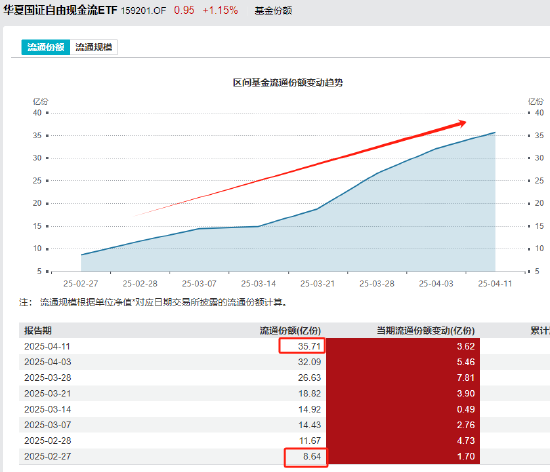Click change value 3.62
The height and width of the screenshot is (472, 550).
pyautogui.click(x=466, y=346)
